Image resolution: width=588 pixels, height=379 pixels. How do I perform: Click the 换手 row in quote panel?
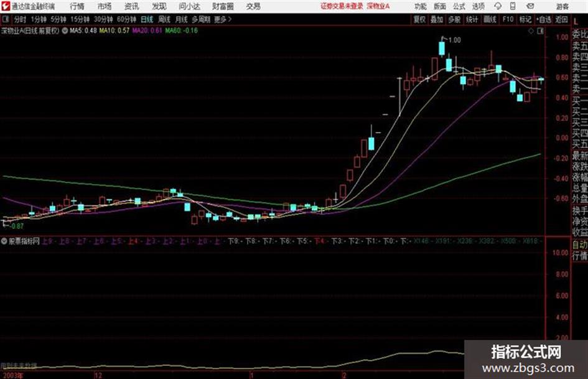(580, 210)
